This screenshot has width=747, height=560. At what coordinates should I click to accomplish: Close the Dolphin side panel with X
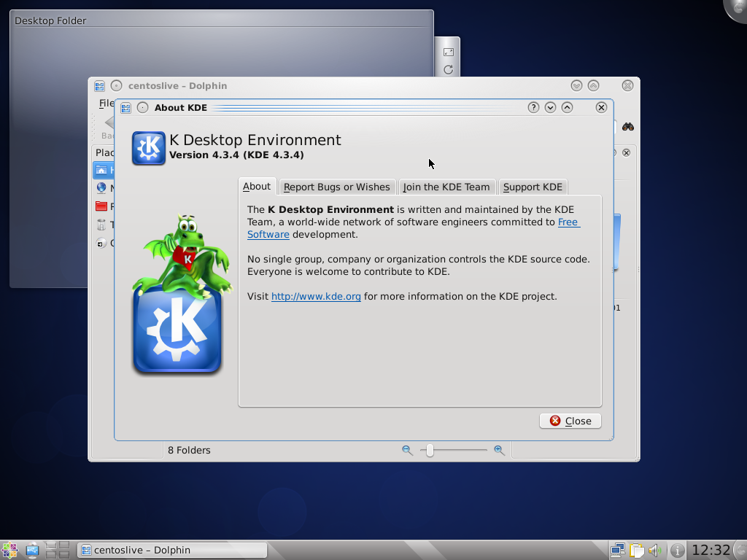click(627, 153)
